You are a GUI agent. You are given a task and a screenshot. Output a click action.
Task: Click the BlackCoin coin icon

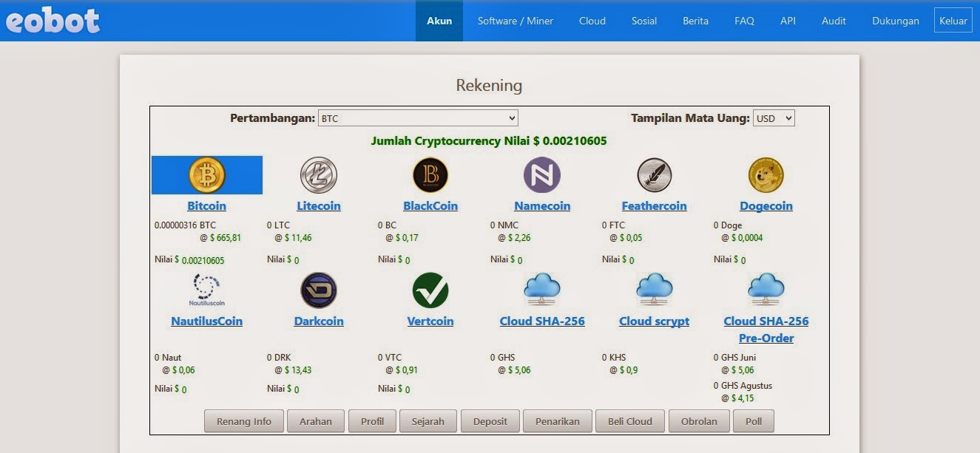[x=430, y=175]
